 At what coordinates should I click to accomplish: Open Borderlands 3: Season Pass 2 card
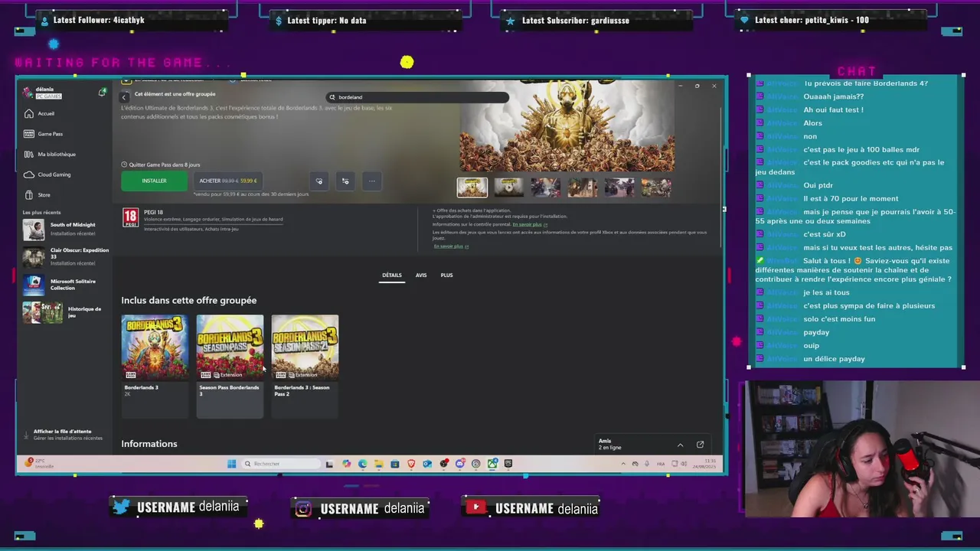tap(305, 366)
